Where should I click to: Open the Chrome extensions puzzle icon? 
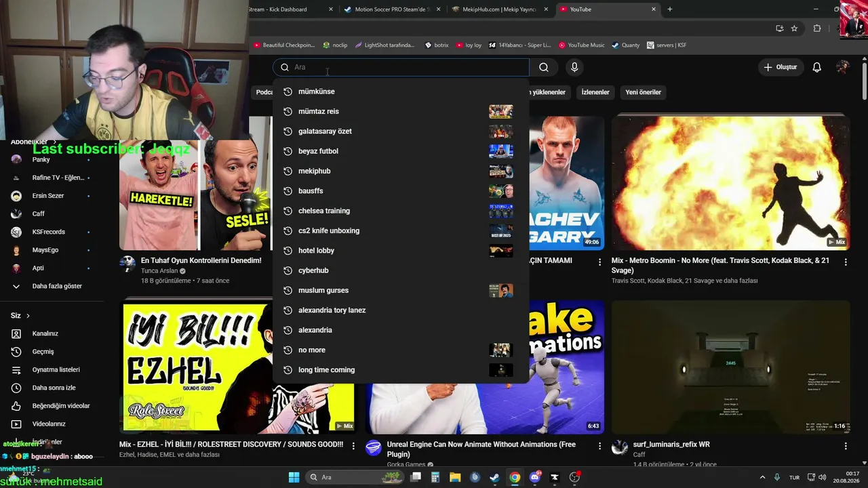pyautogui.click(x=817, y=28)
